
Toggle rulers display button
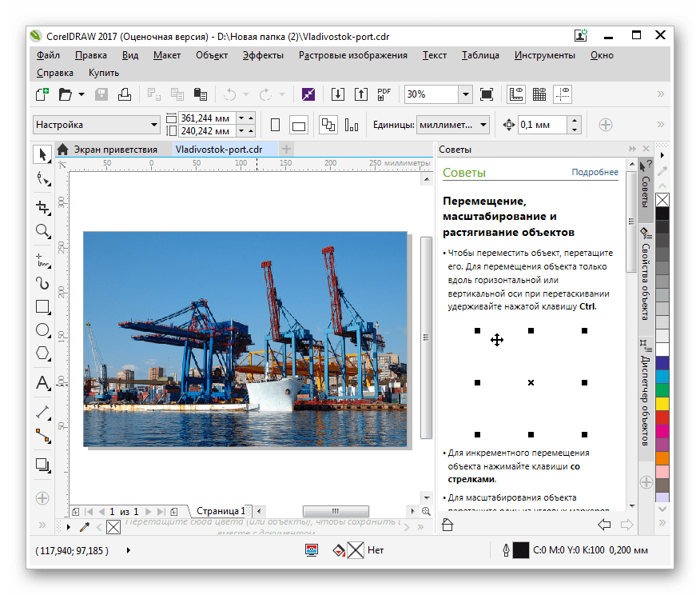click(516, 94)
